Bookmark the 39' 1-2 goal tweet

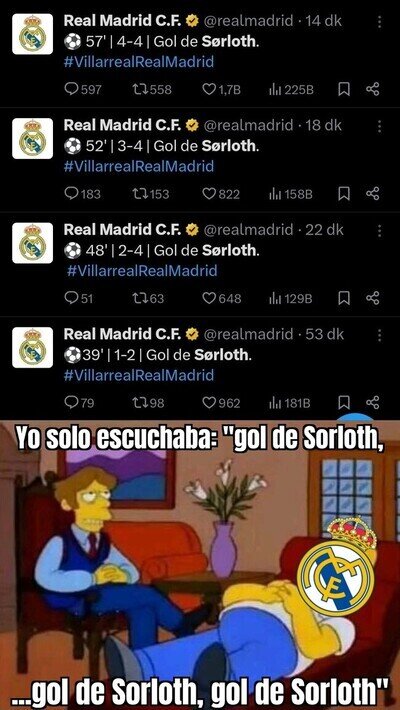[344, 403]
